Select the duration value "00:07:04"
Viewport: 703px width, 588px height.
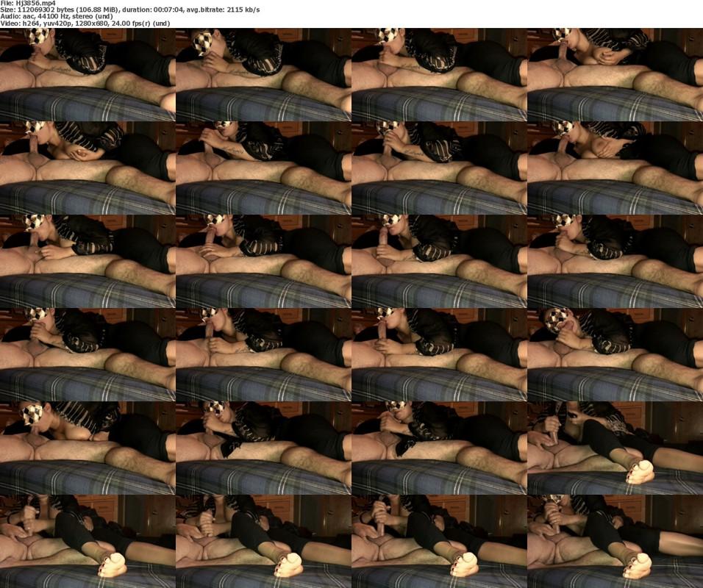tap(167, 10)
